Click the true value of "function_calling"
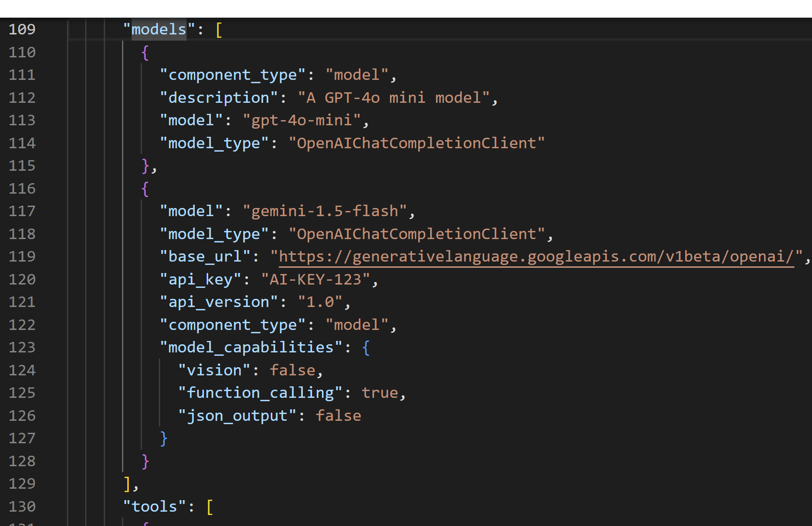This screenshot has width=812, height=526. 379,392
